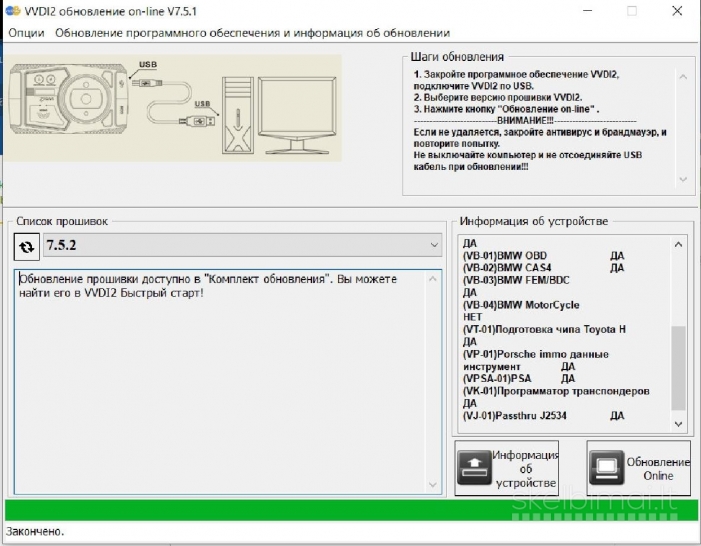Open the firmware version 7.5.2 dropdown
The width and height of the screenshot is (701, 546).
242,245
